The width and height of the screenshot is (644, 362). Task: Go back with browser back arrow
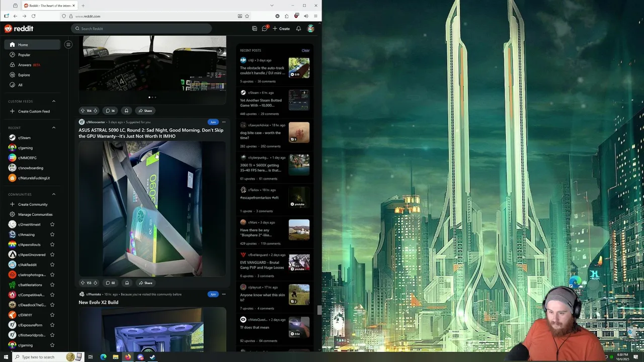click(x=15, y=16)
